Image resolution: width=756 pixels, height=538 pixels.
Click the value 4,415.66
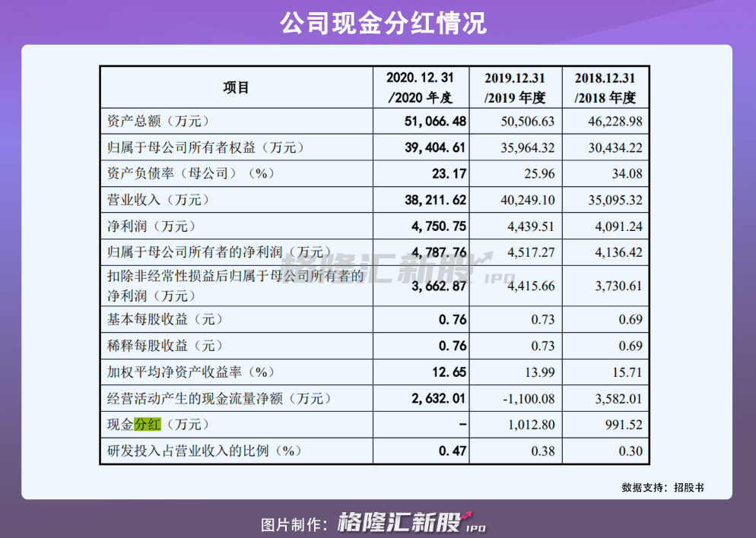click(x=531, y=286)
